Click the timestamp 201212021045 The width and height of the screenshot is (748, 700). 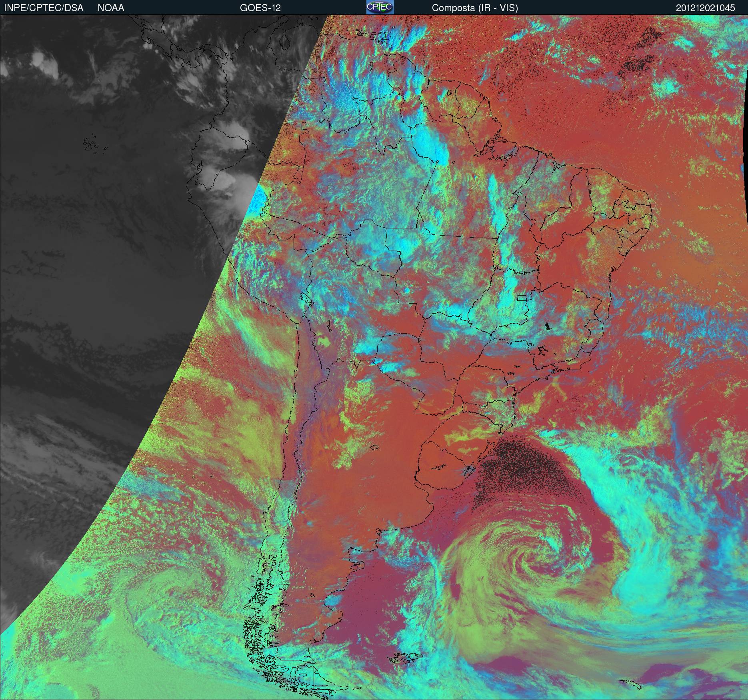coord(706,8)
